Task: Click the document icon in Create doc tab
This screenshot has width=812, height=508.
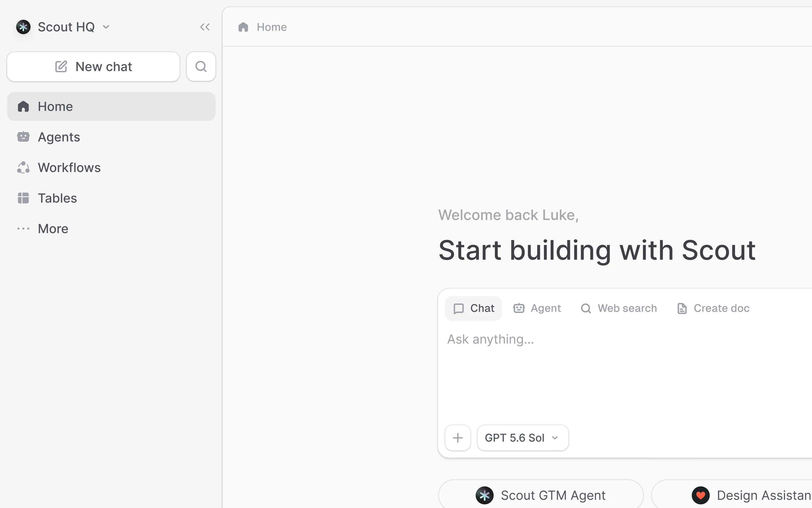Action: coord(682,308)
